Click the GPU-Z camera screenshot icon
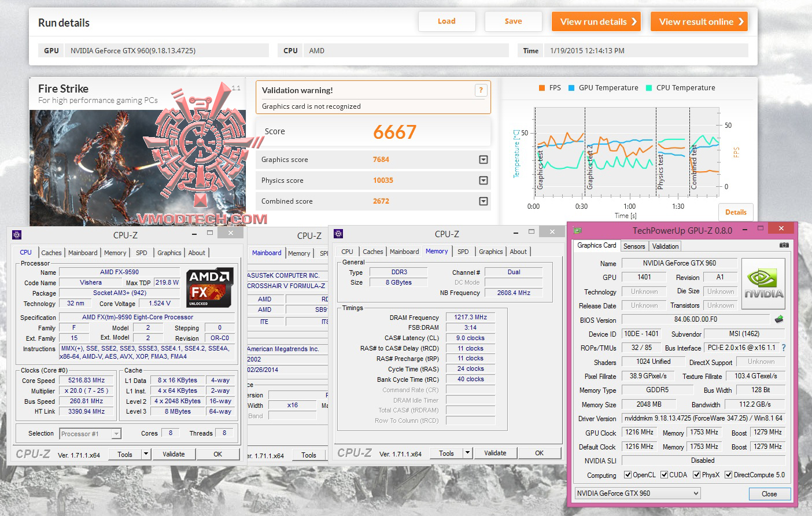The width and height of the screenshot is (812, 516). pyautogui.click(x=784, y=245)
